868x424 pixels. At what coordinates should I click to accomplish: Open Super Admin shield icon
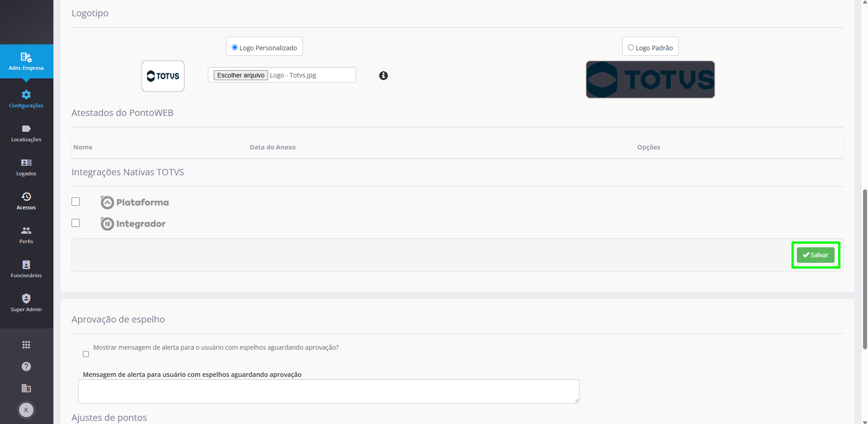pos(26,303)
